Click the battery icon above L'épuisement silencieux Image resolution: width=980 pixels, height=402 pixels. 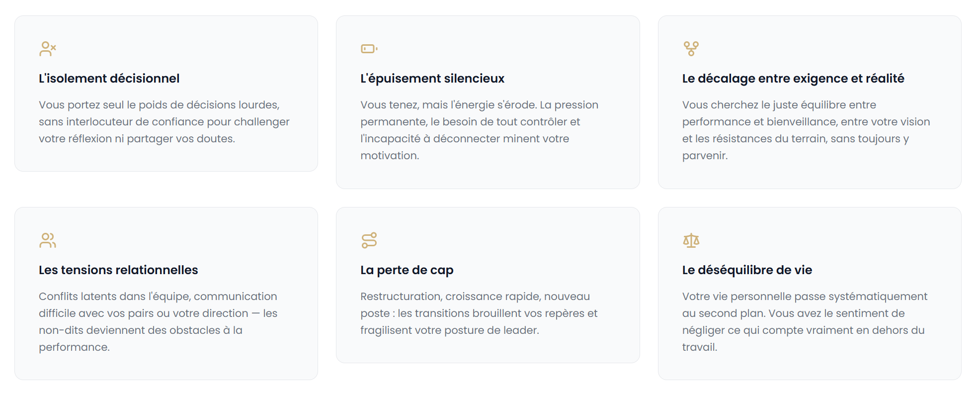(x=369, y=49)
